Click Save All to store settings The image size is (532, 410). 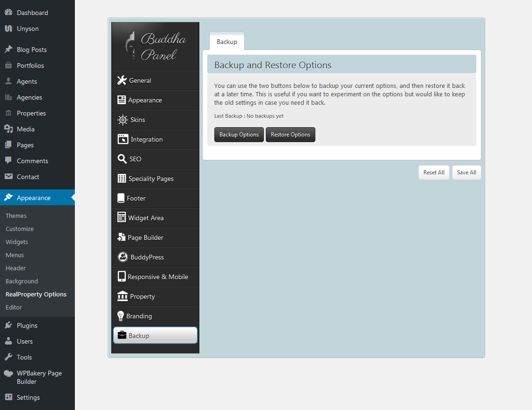pyautogui.click(x=466, y=173)
